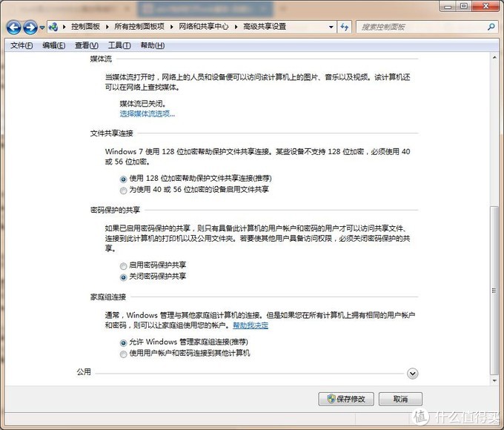Select 使用用户帐户和密码连接到其他计算机 radio option
The height and width of the screenshot is (430, 504).
(x=123, y=354)
